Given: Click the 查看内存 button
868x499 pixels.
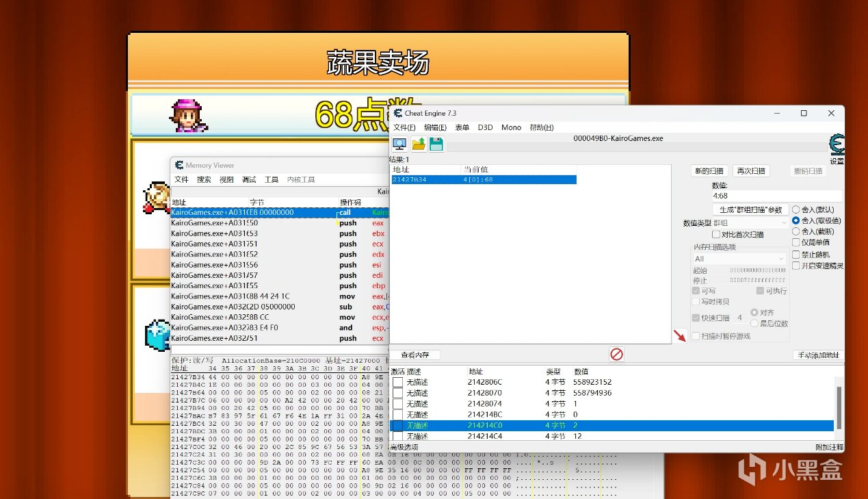Looking at the screenshot, I should pos(415,355).
